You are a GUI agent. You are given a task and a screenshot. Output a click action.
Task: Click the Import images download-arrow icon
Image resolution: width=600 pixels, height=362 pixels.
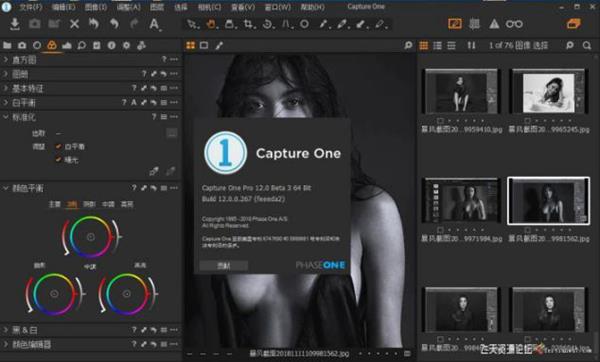(15, 24)
